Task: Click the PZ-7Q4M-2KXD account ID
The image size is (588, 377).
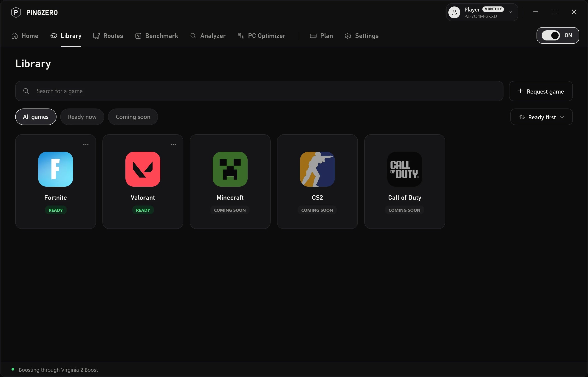Action: pyautogui.click(x=481, y=16)
